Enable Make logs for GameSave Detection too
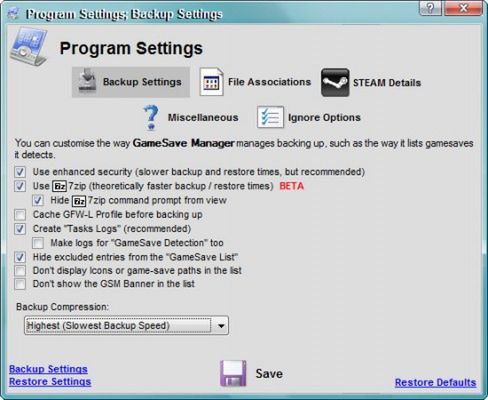The width and height of the screenshot is (488, 400). point(38,243)
